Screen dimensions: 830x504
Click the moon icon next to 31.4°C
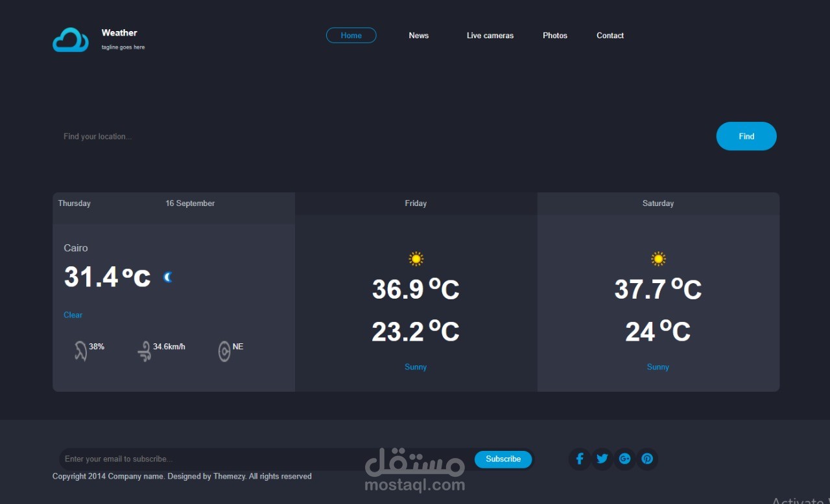[x=168, y=277]
